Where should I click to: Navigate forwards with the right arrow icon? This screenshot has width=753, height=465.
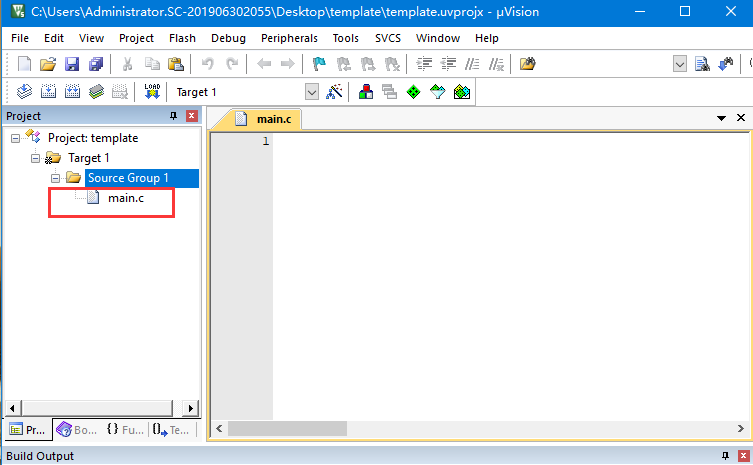coord(288,64)
